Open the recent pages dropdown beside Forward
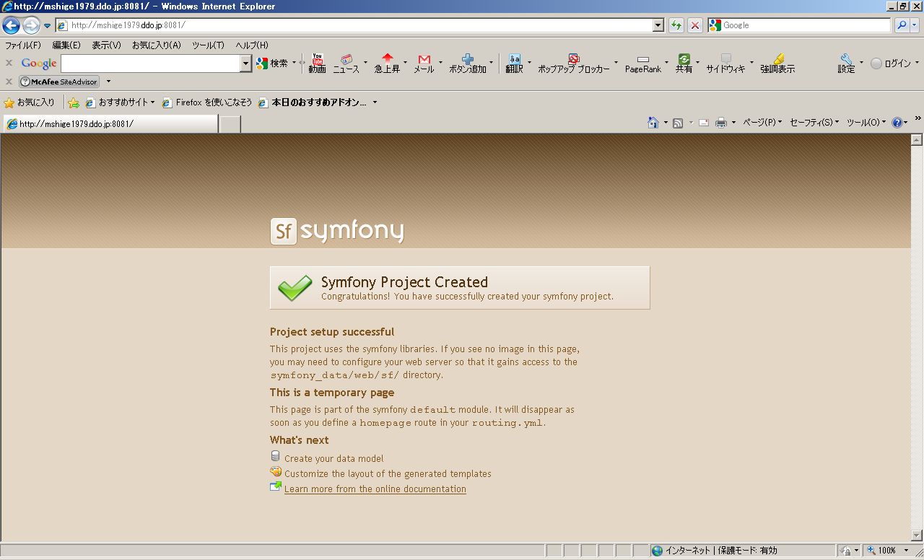 [48, 26]
